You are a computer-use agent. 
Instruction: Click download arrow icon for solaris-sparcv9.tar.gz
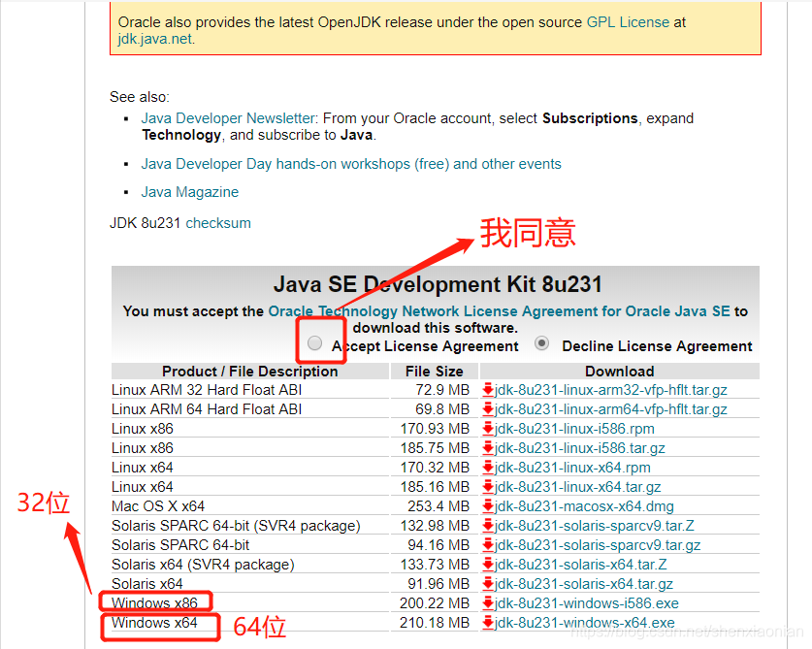coord(487,545)
